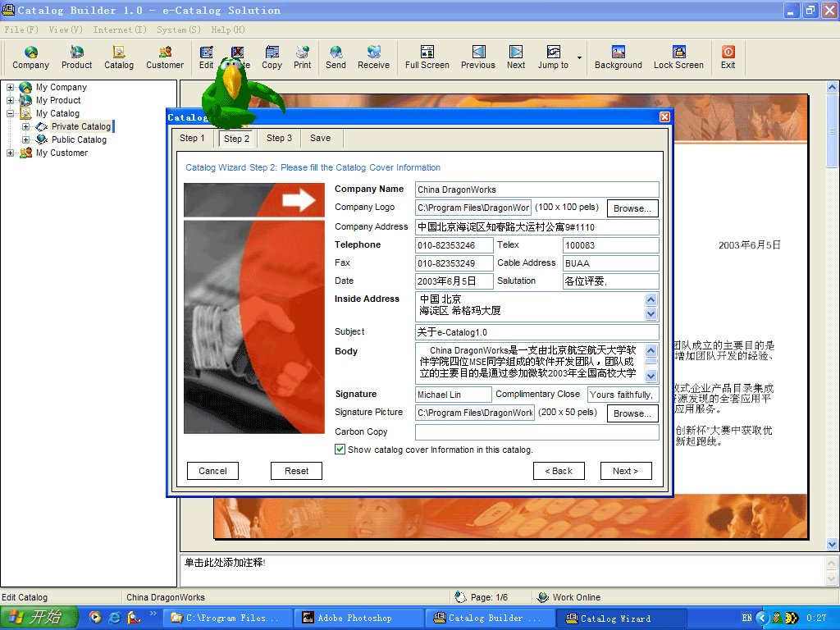Select My Customer in the tree
The height and width of the screenshot is (630, 840).
coord(62,153)
